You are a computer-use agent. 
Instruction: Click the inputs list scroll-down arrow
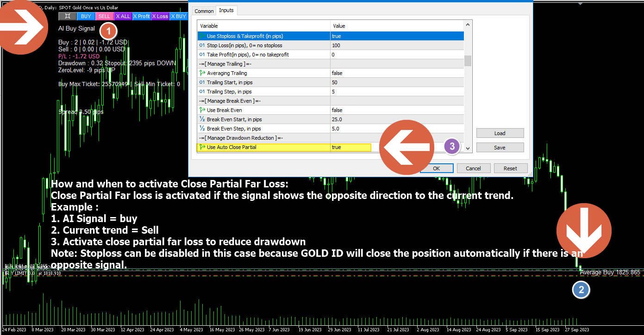click(468, 148)
